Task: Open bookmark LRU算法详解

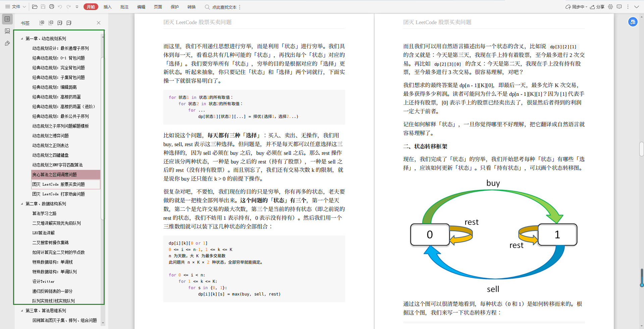Action: tap(43, 233)
